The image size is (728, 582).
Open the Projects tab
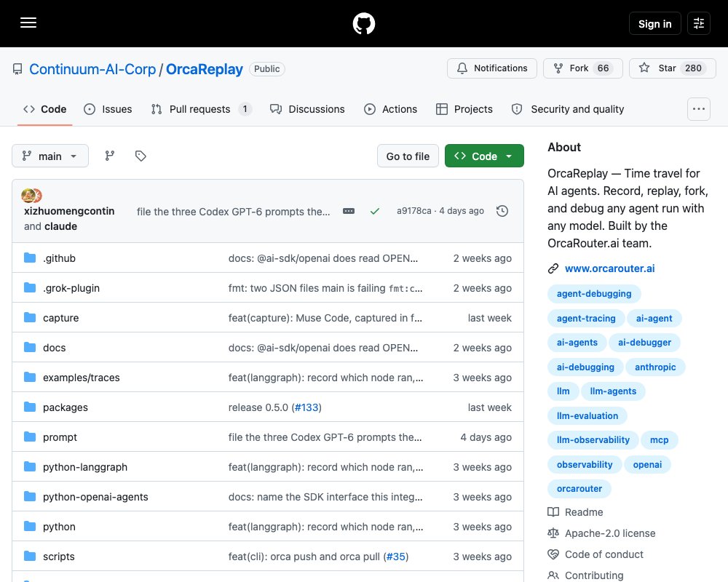(x=464, y=109)
